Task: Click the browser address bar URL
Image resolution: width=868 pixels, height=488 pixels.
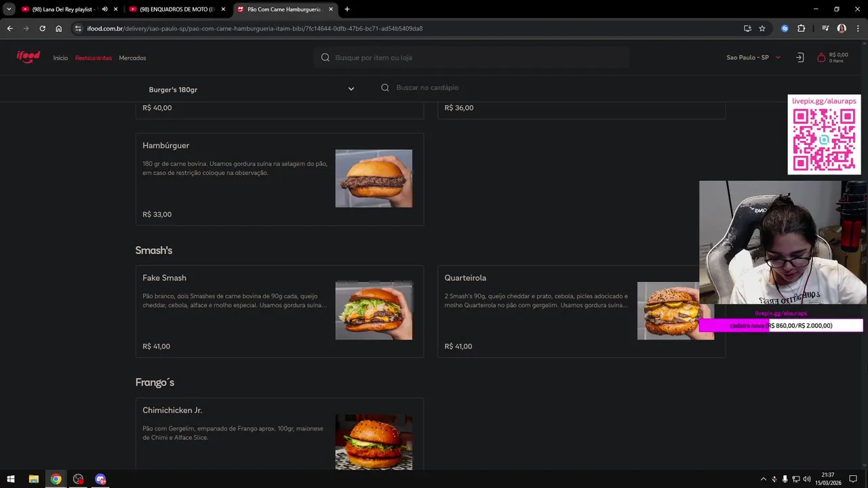Action: pyautogui.click(x=255, y=28)
